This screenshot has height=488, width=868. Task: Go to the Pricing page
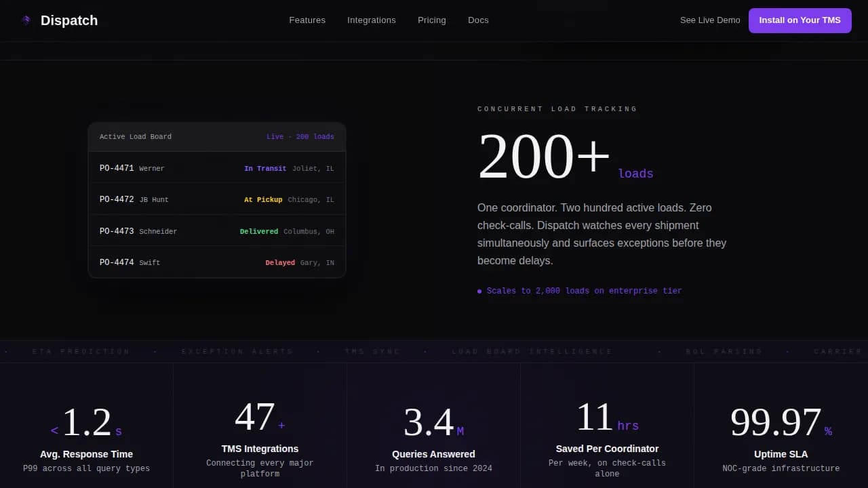432,20
